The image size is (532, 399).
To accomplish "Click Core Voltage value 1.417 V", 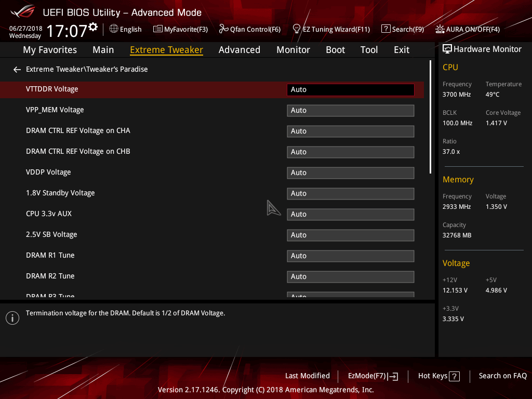I will (496, 123).
